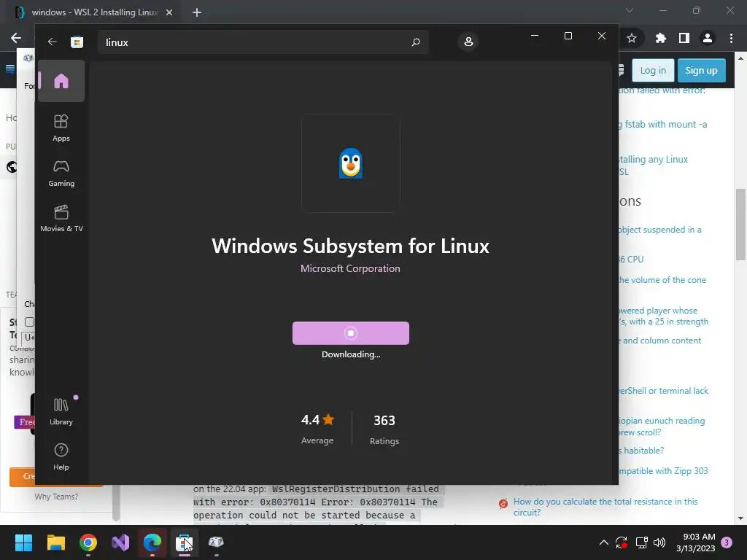
Task: Click Store back arrow
Action: (x=52, y=42)
